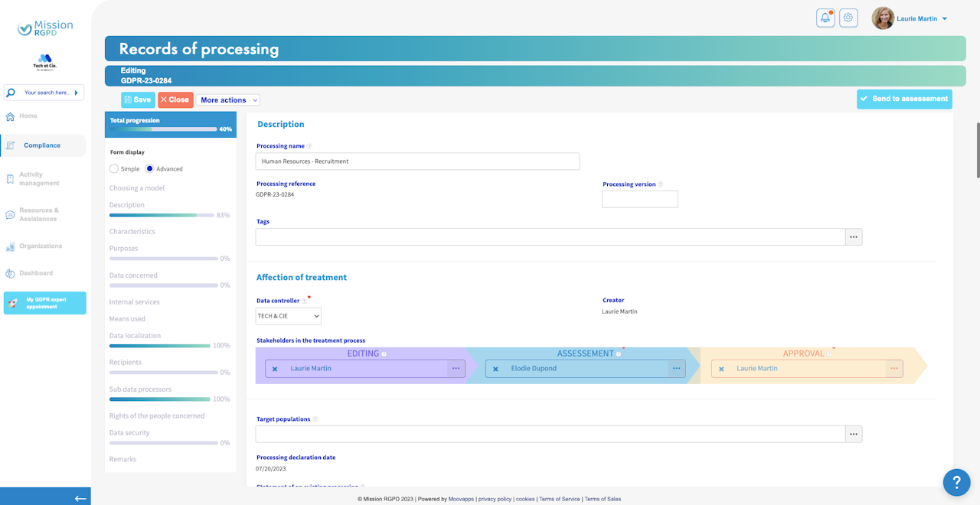Click the help icon next to EDITING
980x505 pixels.
pos(384,354)
